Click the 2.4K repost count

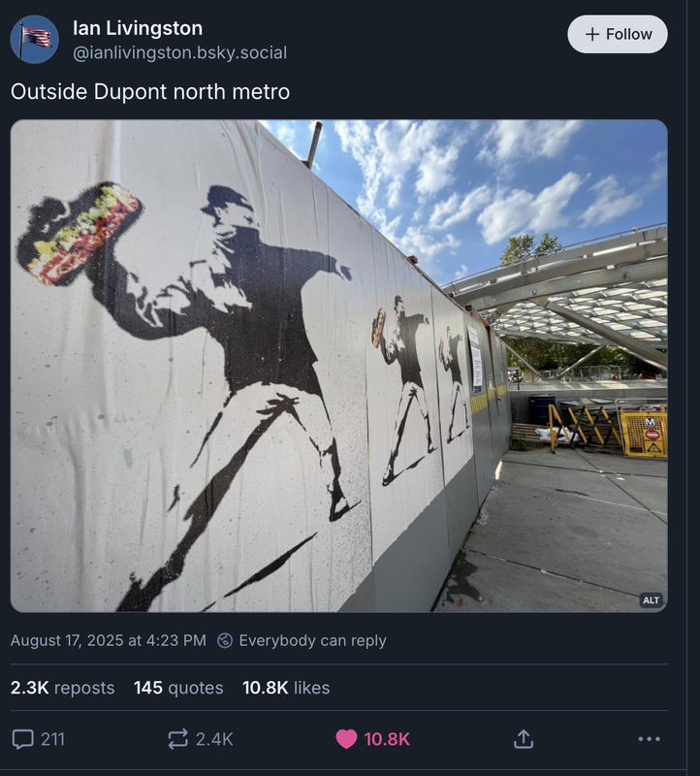pos(214,739)
